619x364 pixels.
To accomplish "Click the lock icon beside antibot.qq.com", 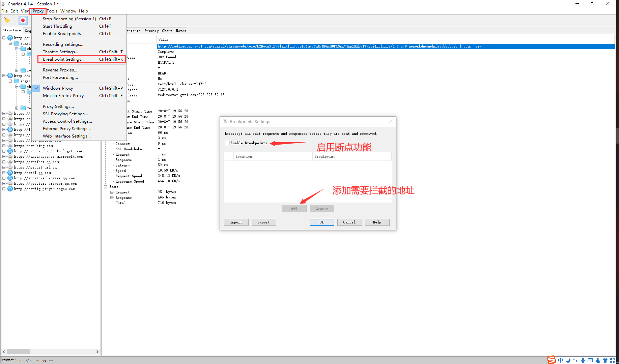I will [10, 162].
